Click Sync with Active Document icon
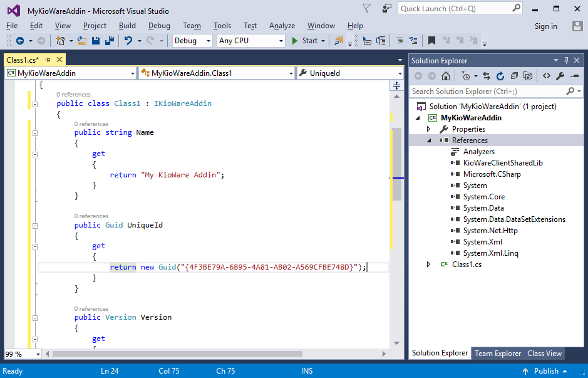This screenshot has width=588, height=378. pyautogui.click(x=487, y=76)
